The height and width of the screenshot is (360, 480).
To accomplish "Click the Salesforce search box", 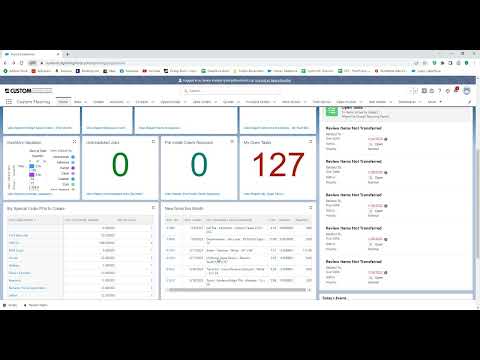I will point(232,91).
